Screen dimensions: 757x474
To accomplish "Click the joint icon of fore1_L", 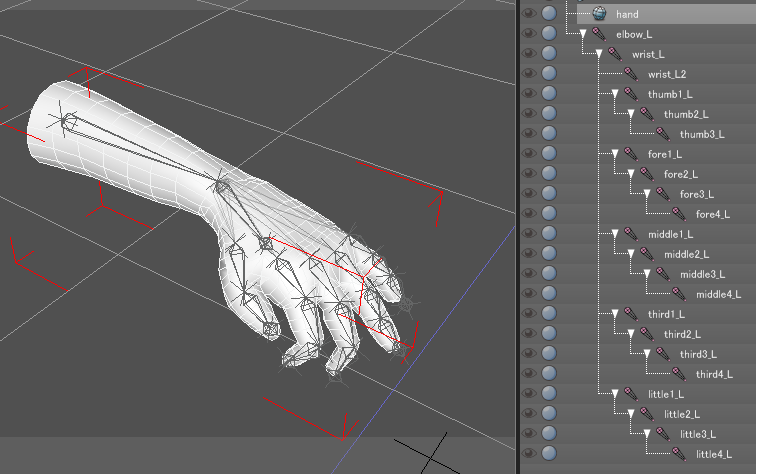I will pos(631,154).
